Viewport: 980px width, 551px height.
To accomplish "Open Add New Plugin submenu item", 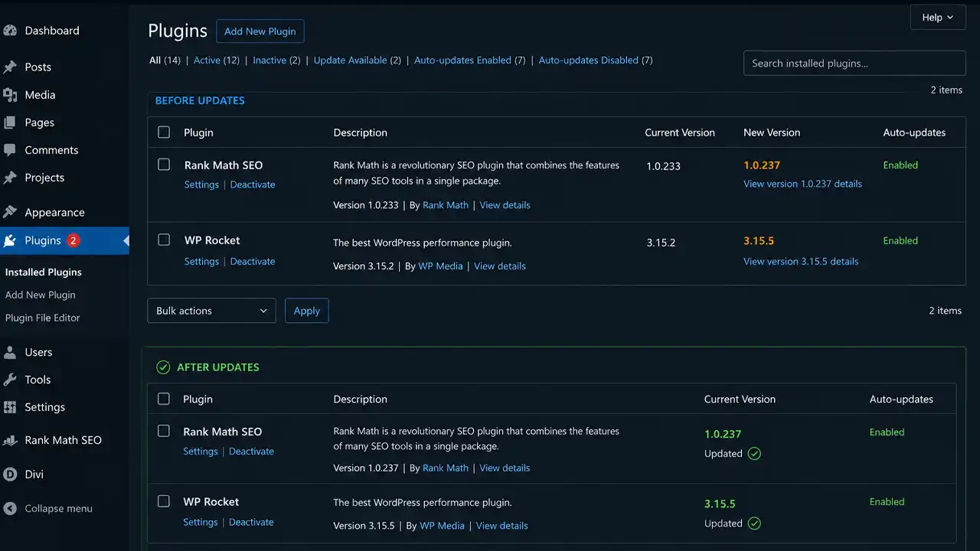I will pyautogui.click(x=41, y=295).
